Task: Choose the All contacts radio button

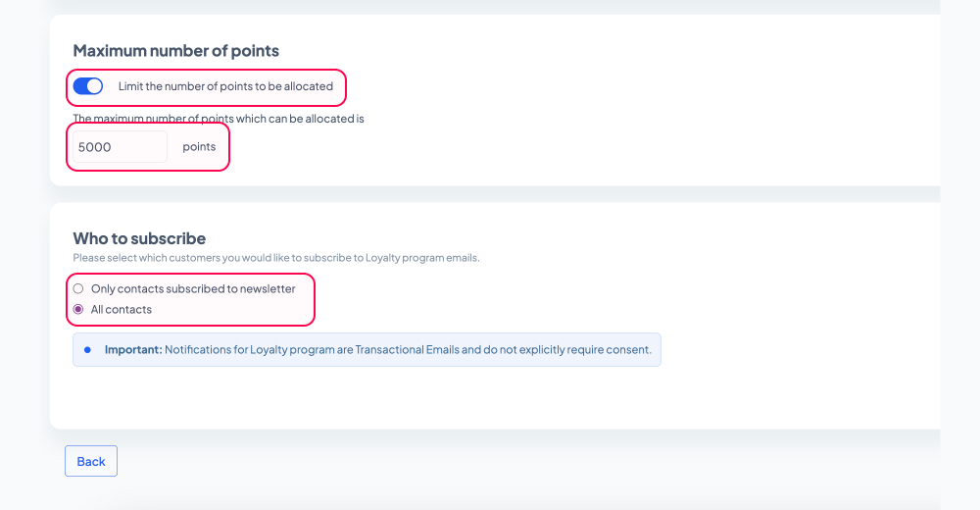Action: (x=78, y=309)
